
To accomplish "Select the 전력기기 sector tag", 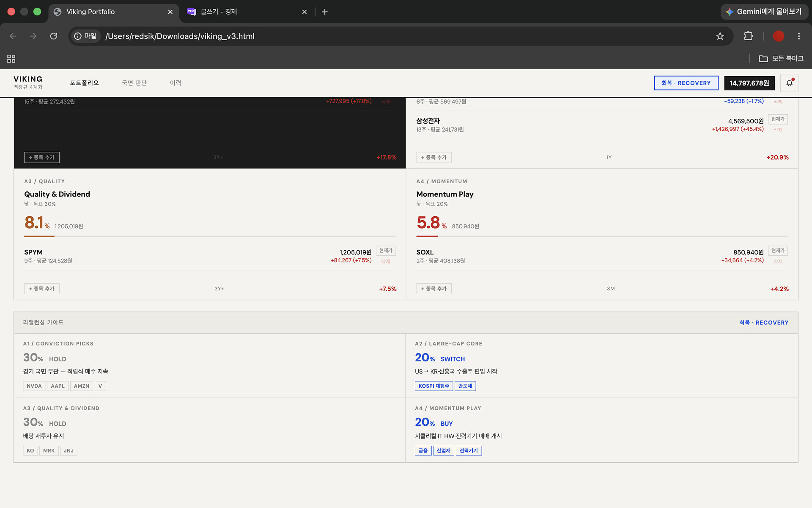I will coord(469,451).
